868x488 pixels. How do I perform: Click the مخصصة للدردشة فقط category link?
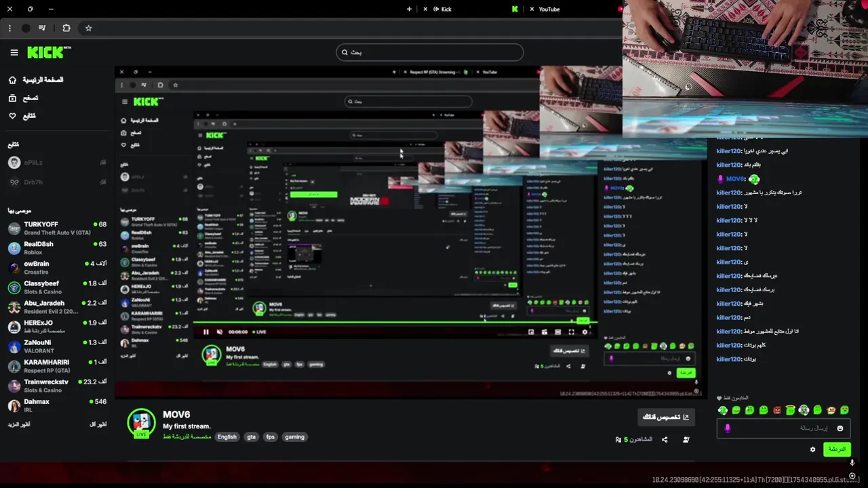[x=186, y=437]
